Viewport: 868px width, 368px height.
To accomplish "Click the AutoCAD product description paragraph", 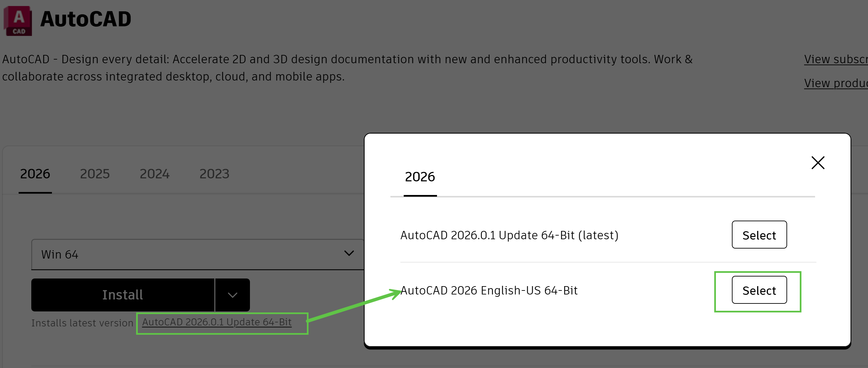I will pos(347,68).
